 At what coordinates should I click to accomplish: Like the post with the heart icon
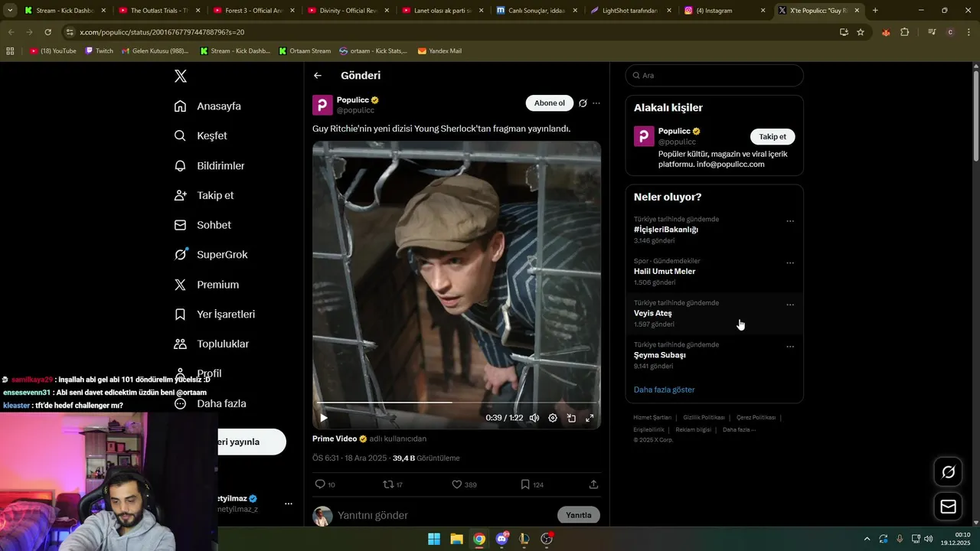(464, 484)
